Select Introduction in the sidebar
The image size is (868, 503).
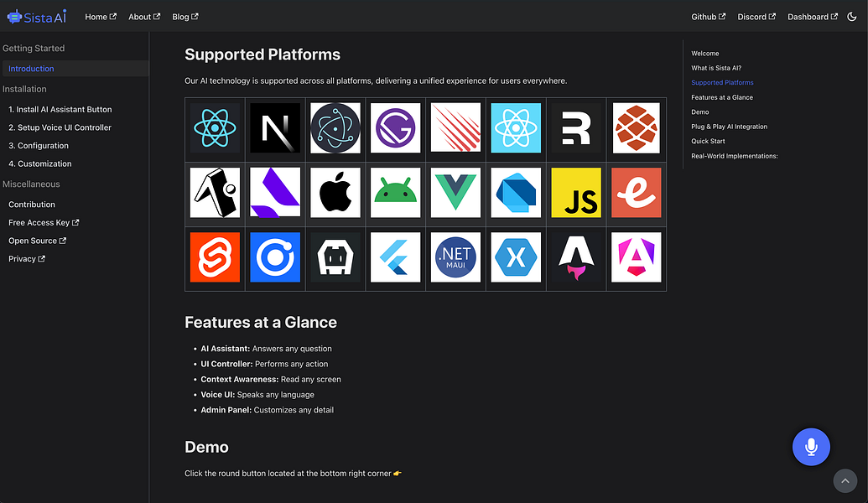pos(75,69)
